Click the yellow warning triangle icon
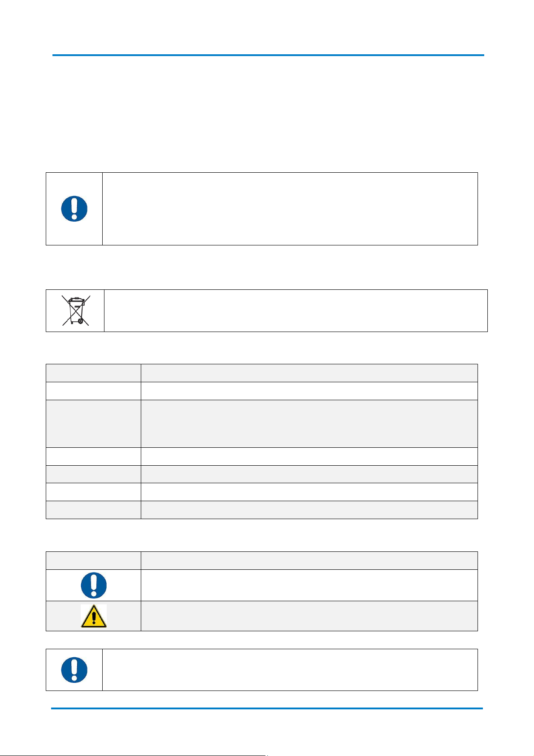Viewport: 534px width, 756px height. (x=94, y=616)
